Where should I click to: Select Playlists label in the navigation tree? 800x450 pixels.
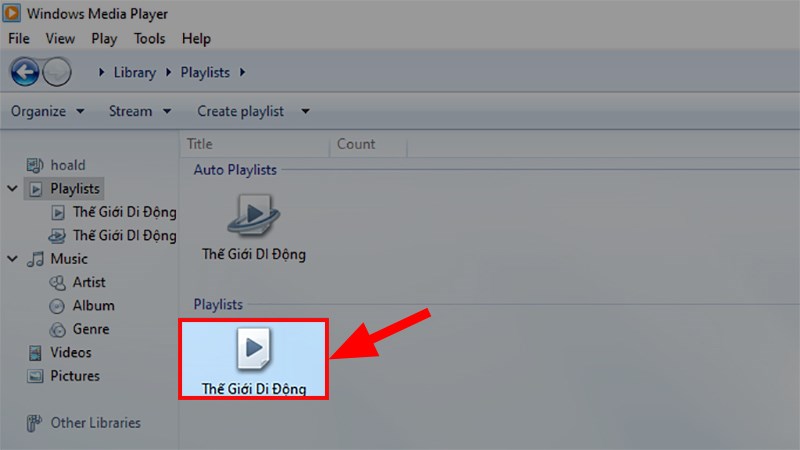click(x=75, y=189)
